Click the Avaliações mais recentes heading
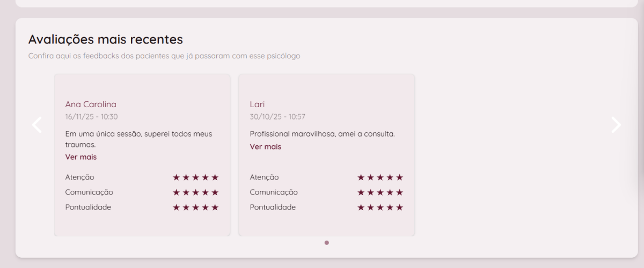The height and width of the screenshot is (268, 644). point(106,39)
